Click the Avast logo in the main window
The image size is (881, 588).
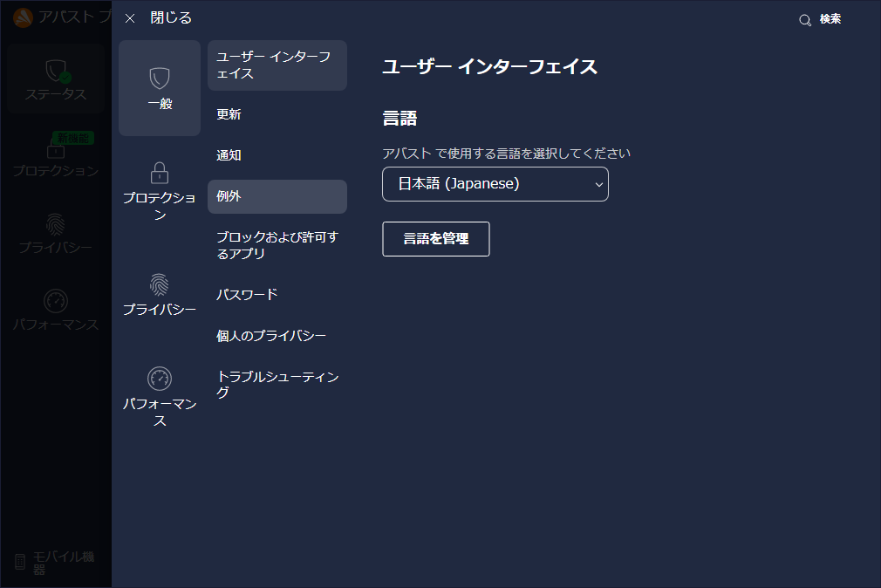23,18
